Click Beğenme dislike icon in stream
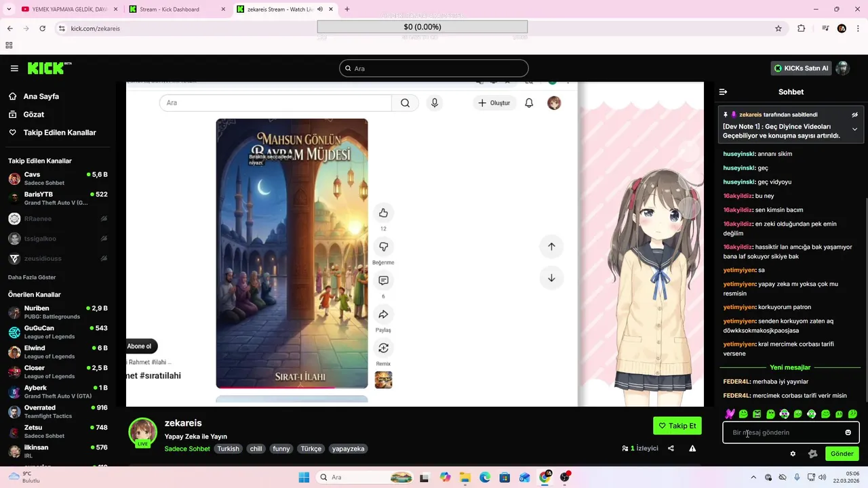The height and width of the screenshot is (488, 868). pos(383,247)
